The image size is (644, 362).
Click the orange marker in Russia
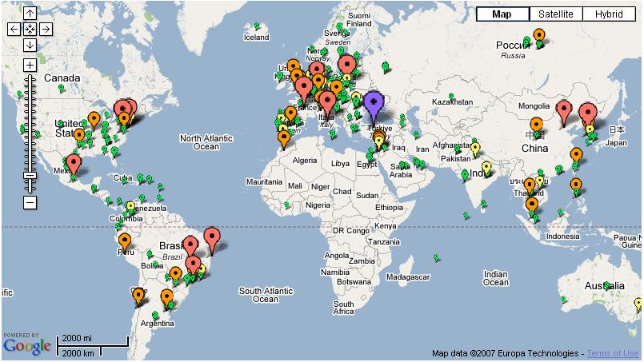point(539,36)
